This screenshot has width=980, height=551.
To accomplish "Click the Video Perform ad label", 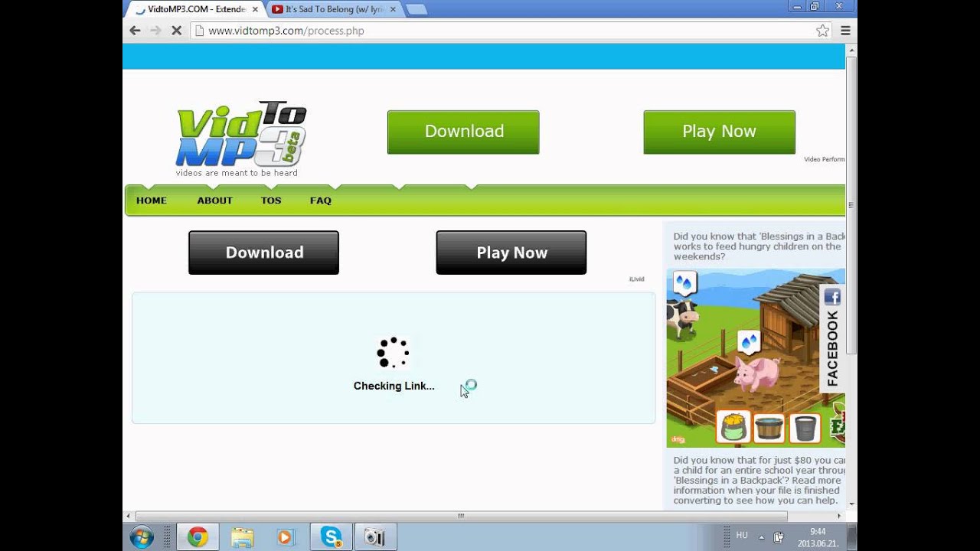I will coord(825,159).
